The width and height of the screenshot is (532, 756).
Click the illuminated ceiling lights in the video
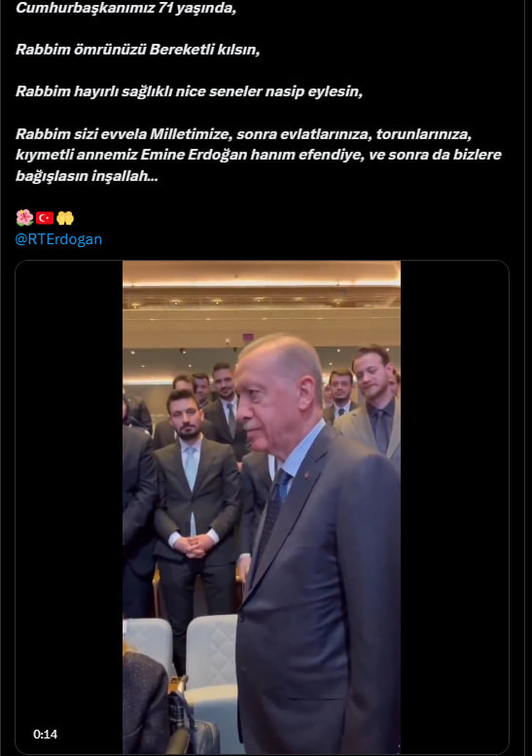pyautogui.click(x=262, y=282)
